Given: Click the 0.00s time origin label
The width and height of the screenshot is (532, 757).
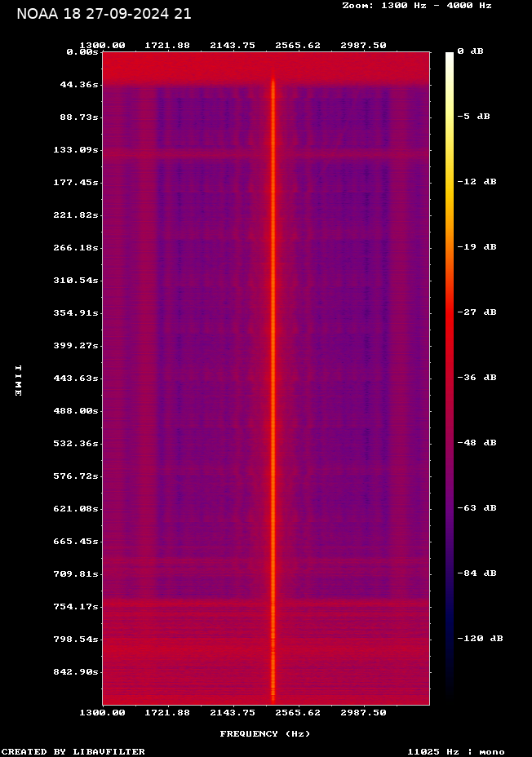Looking at the screenshot, I should coord(82,52).
